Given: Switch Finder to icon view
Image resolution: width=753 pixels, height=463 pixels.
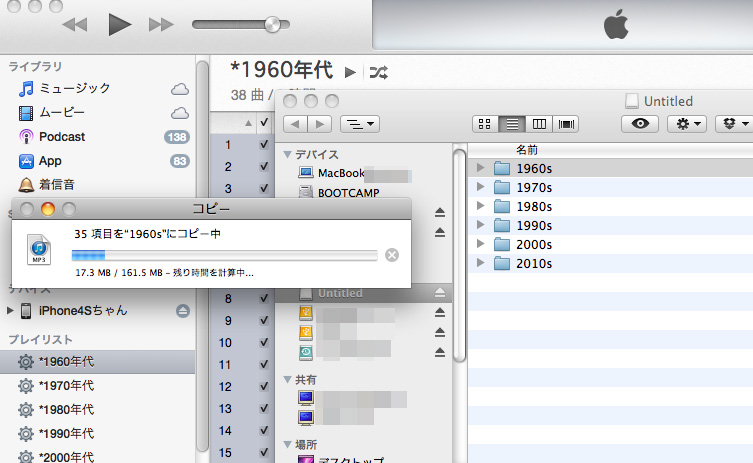Looking at the screenshot, I should pos(485,124).
